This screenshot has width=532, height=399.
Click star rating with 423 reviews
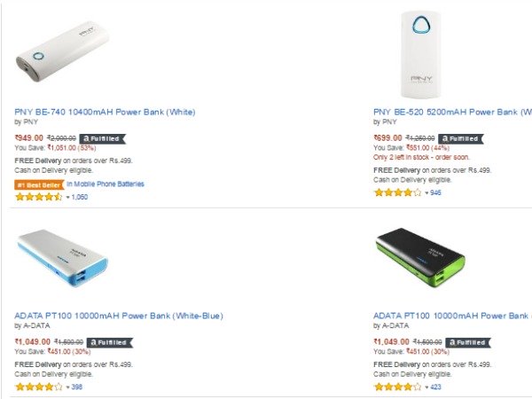coord(397,387)
